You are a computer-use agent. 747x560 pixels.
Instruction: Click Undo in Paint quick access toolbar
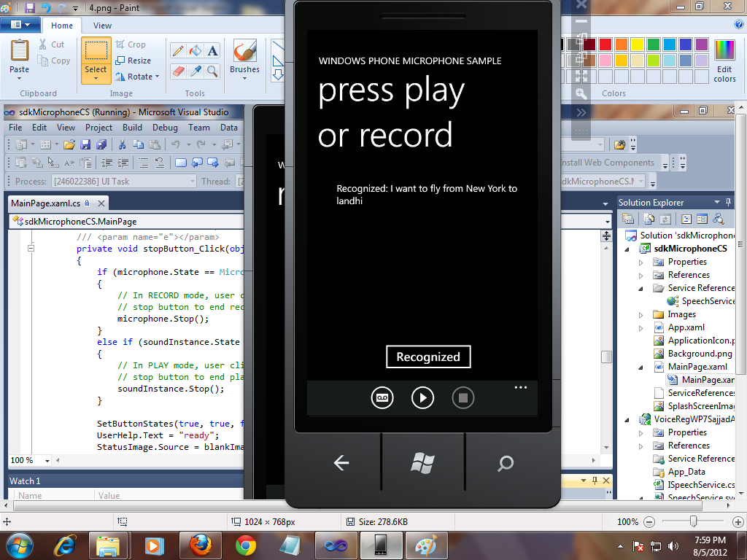pos(46,7)
